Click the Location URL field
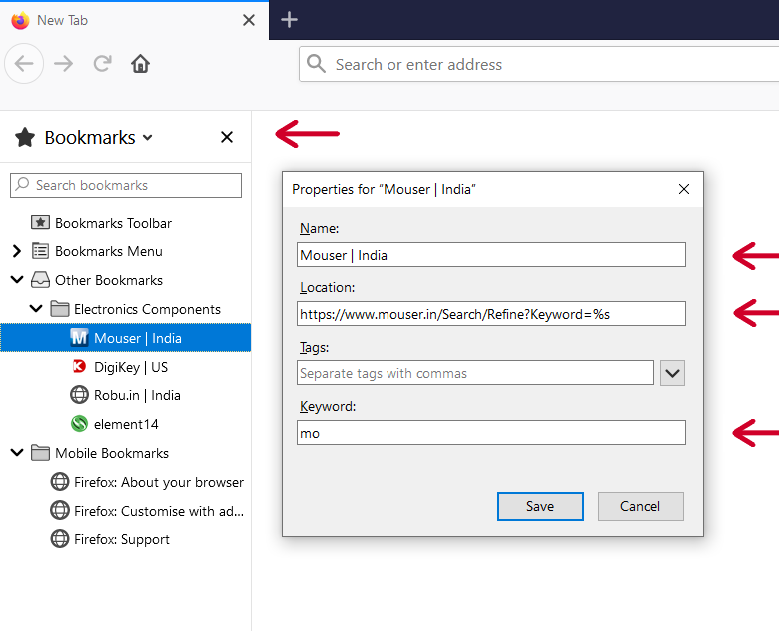This screenshot has width=779, height=631. (491, 314)
